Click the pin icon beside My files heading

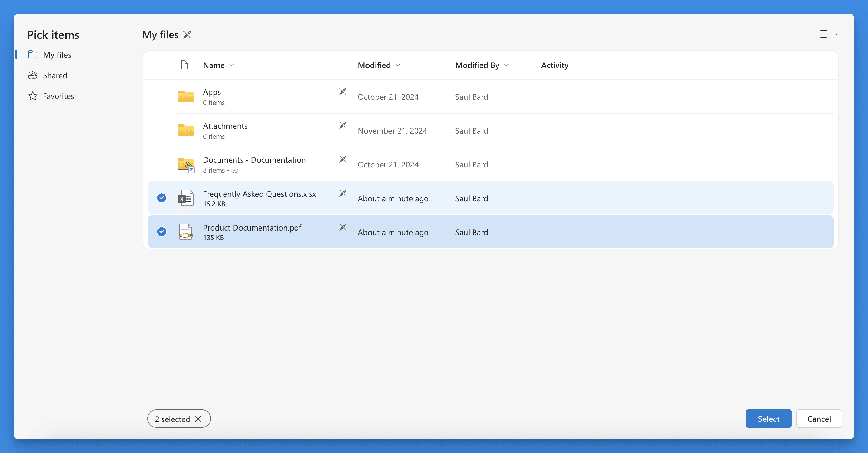click(x=187, y=35)
